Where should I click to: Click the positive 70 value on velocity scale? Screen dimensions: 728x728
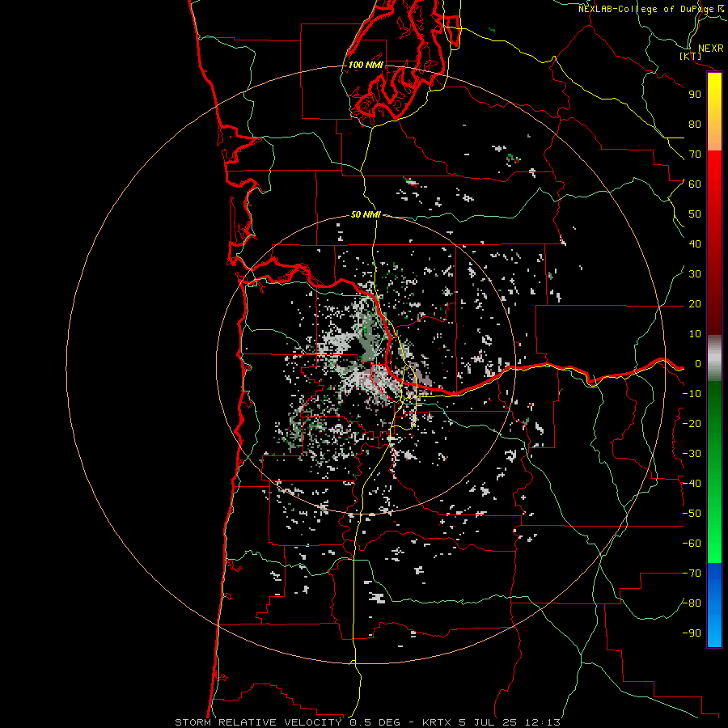pyautogui.click(x=695, y=154)
